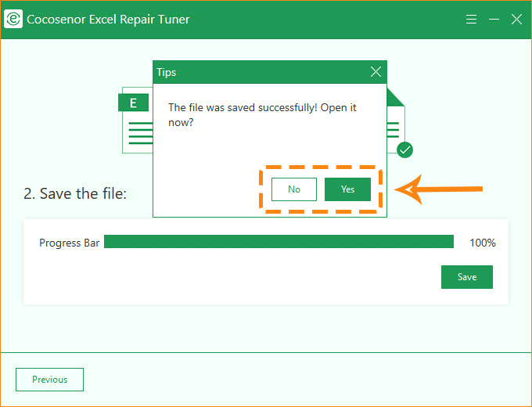Choose No in the Tips dialog
532x407 pixels.
pyautogui.click(x=294, y=189)
